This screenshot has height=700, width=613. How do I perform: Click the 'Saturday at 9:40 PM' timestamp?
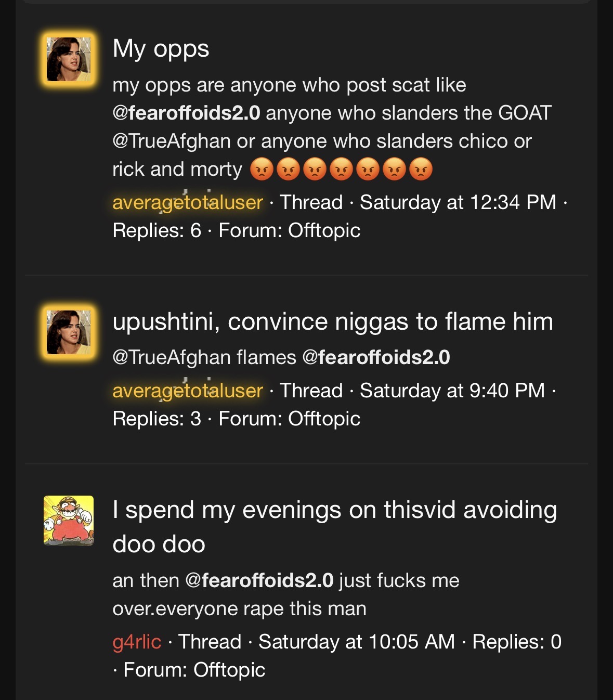click(x=452, y=391)
